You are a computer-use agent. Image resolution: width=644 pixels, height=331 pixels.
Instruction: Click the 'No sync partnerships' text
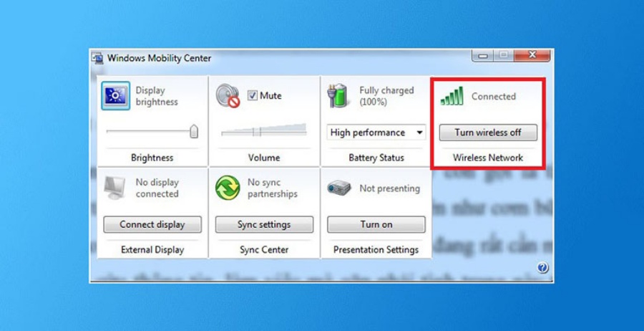point(273,188)
